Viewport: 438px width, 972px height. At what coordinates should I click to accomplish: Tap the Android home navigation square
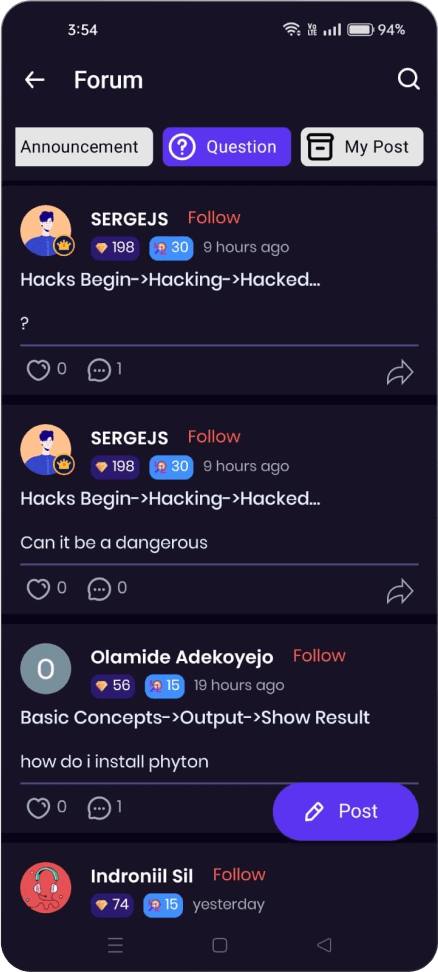219,945
